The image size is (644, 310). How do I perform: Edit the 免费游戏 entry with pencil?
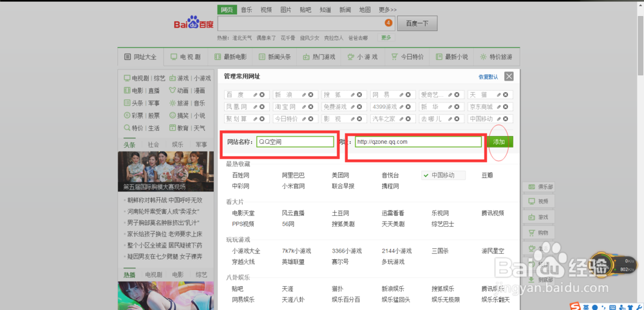(x=353, y=106)
